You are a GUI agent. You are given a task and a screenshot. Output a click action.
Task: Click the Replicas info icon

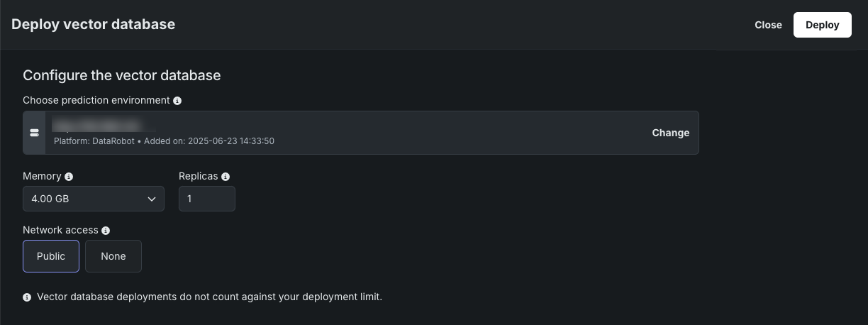click(226, 177)
